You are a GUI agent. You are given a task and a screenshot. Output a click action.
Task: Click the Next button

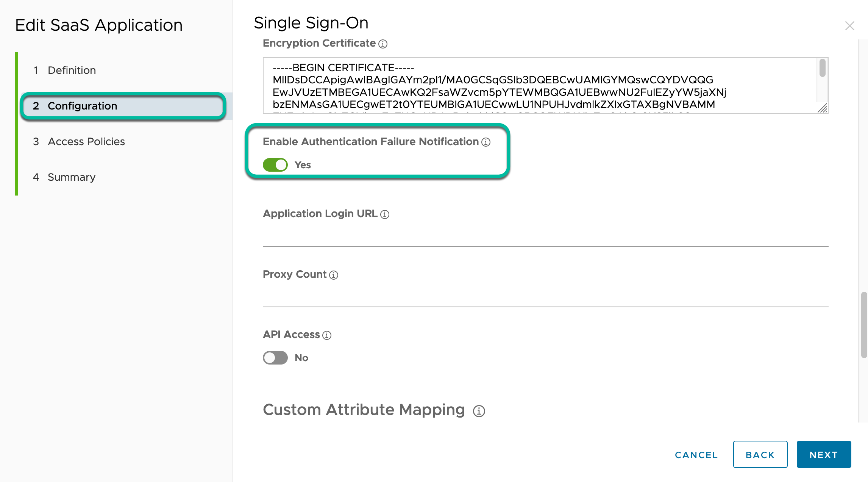click(x=824, y=455)
